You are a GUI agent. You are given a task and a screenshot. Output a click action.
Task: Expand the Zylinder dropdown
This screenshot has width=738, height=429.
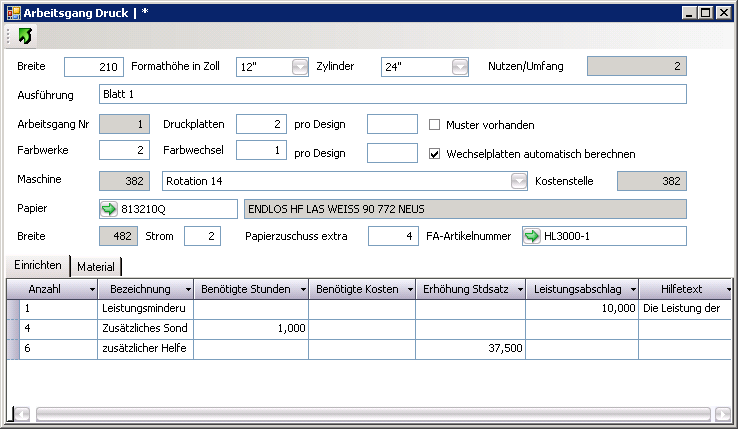click(459, 67)
